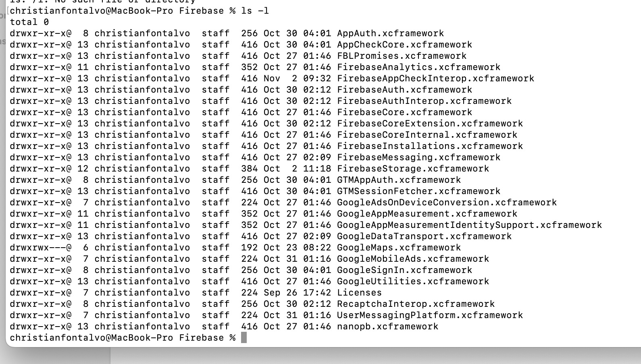Click the GoogleMaps.xcframework directory name
Screen dimensions: 641x364
(399, 248)
